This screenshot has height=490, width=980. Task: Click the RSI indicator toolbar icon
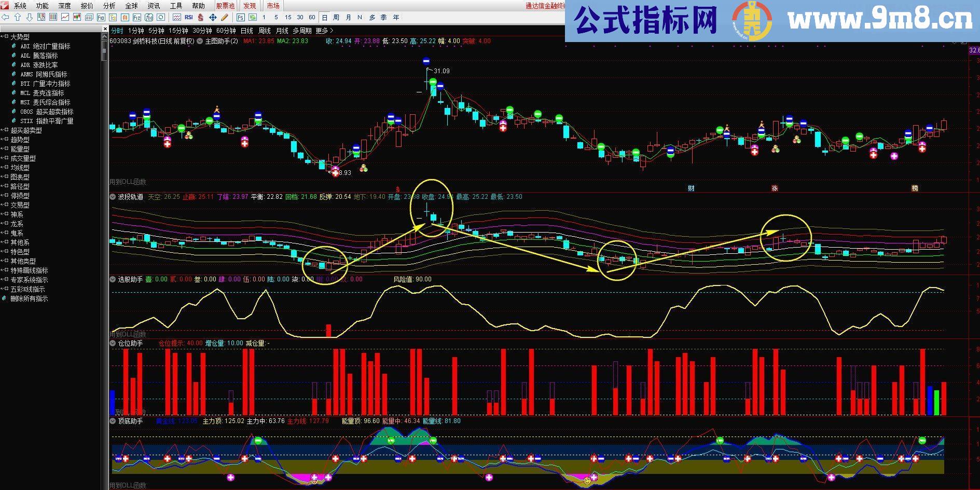188,17
